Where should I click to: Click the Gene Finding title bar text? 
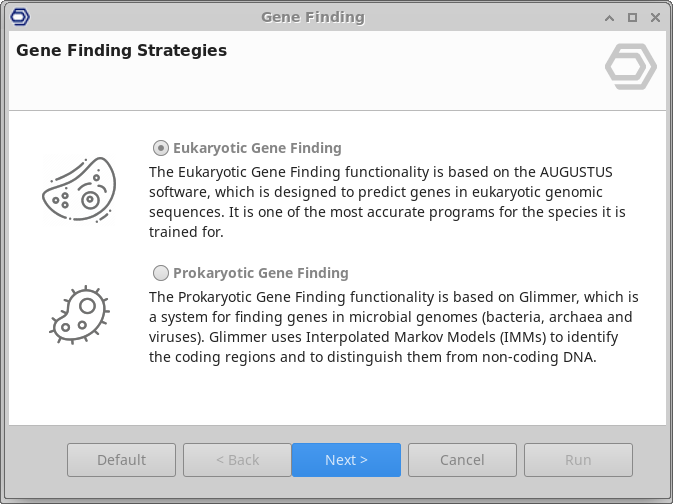[313, 17]
